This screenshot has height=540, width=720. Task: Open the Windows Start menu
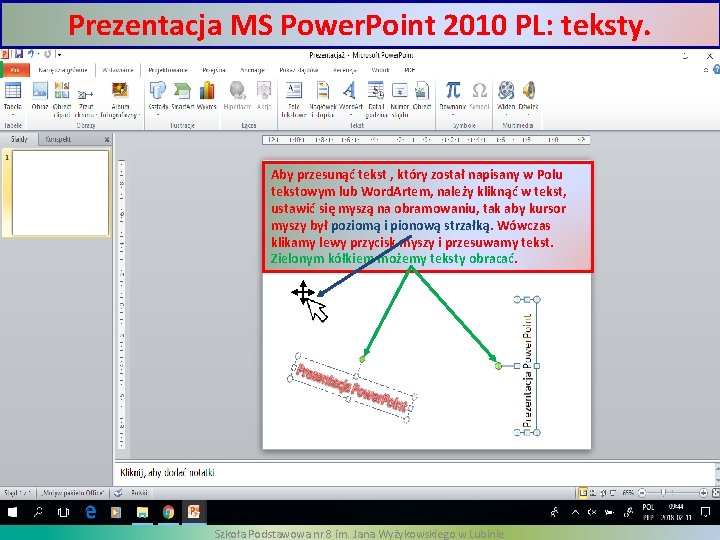pyautogui.click(x=12, y=512)
